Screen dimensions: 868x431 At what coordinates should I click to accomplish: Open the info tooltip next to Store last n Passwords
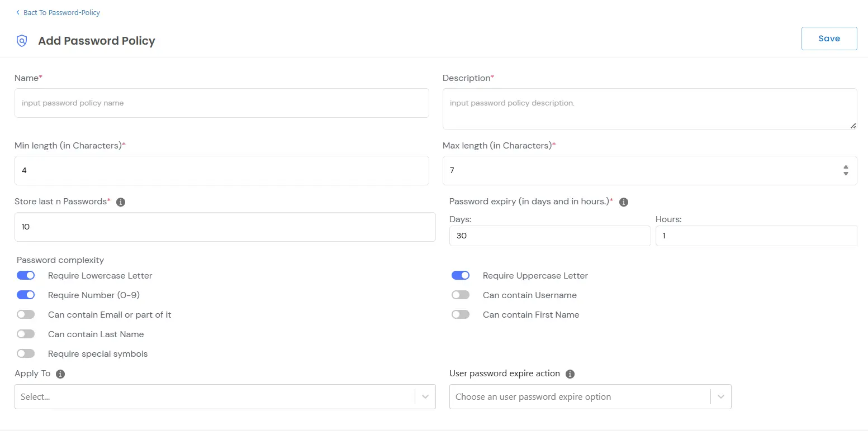[120, 202]
